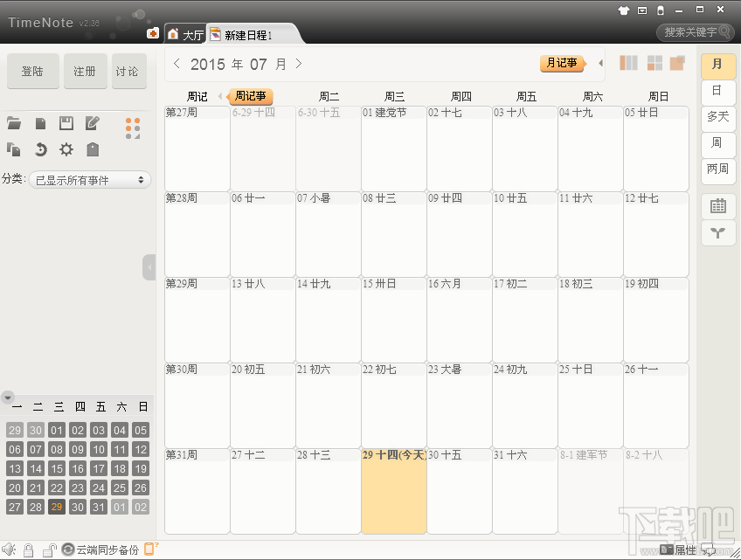The width and height of the screenshot is (741, 560).
Task: Create a new document with page icon
Action: point(41,124)
